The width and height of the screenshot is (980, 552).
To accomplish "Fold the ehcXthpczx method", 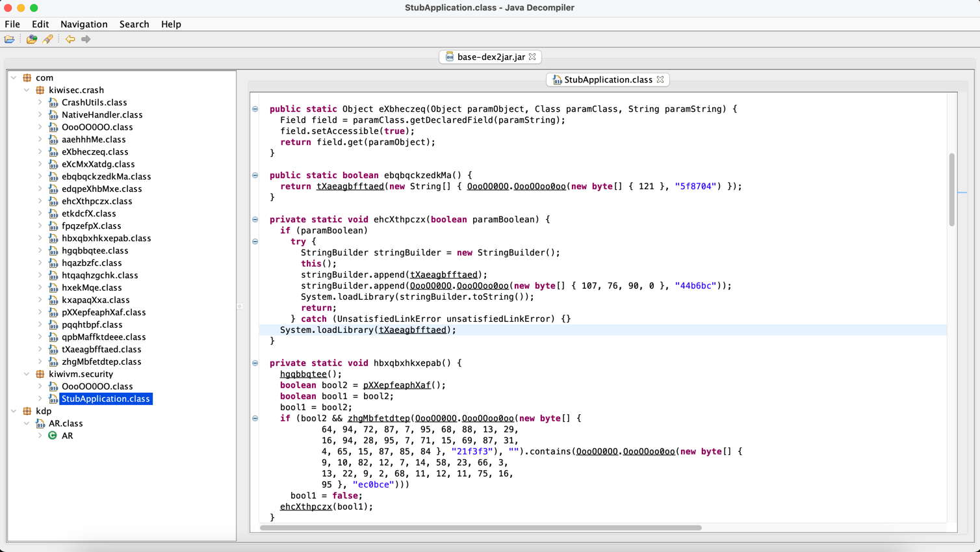I will coord(255,219).
